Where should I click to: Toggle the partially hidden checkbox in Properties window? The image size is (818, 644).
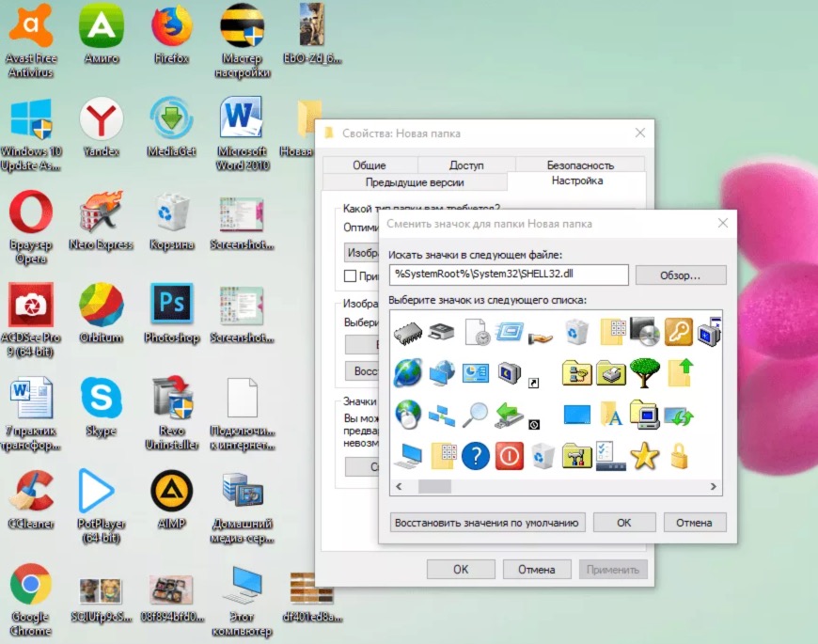point(350,275)
